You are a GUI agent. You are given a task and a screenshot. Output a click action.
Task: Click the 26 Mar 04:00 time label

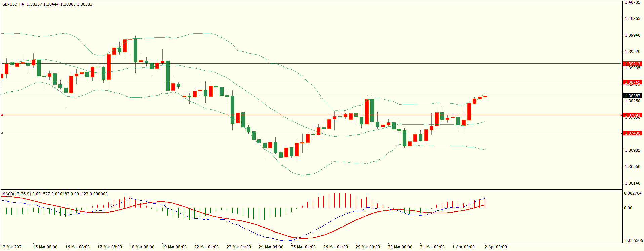pos(335,247)
